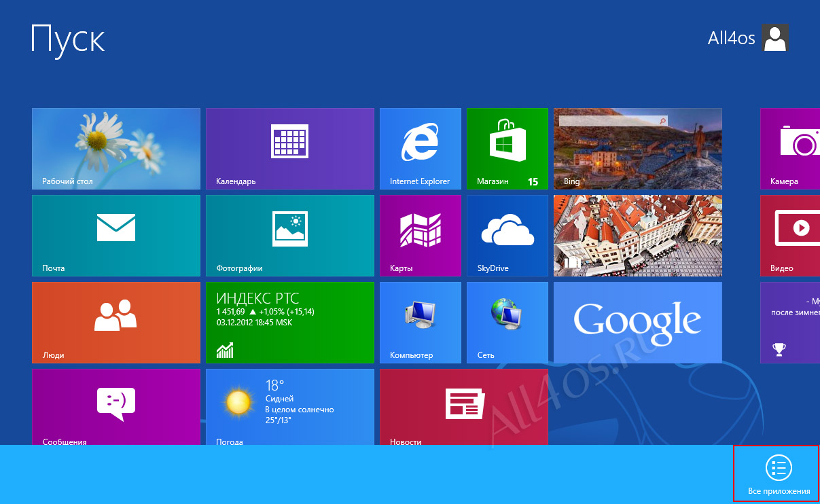The height and width of the screenshot is (504, 820).
Task: Click the Пуск title
Action: tap(68, 39)
